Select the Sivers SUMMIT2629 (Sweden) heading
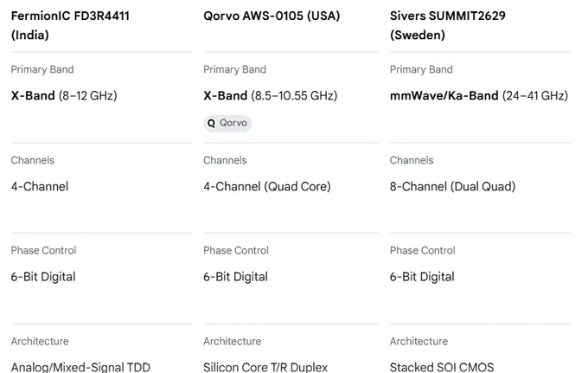 point(448,25)
